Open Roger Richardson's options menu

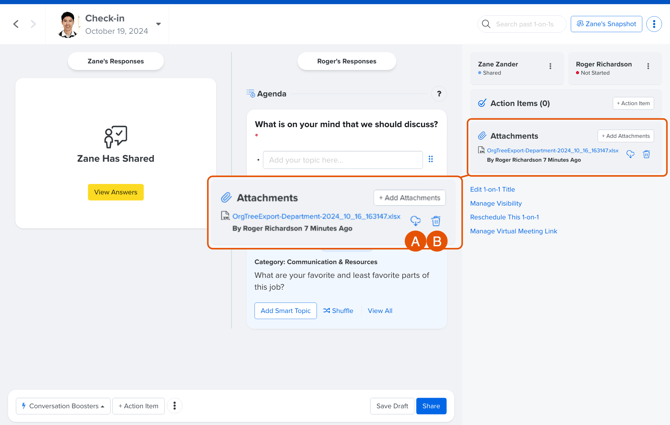(x=648, y=67)
